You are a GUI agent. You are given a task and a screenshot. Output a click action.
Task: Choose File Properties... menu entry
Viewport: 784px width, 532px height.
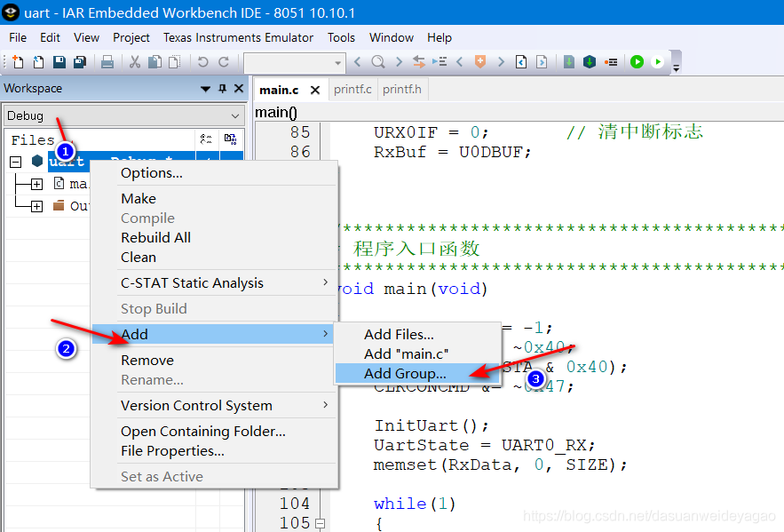(x=214, y=451)
